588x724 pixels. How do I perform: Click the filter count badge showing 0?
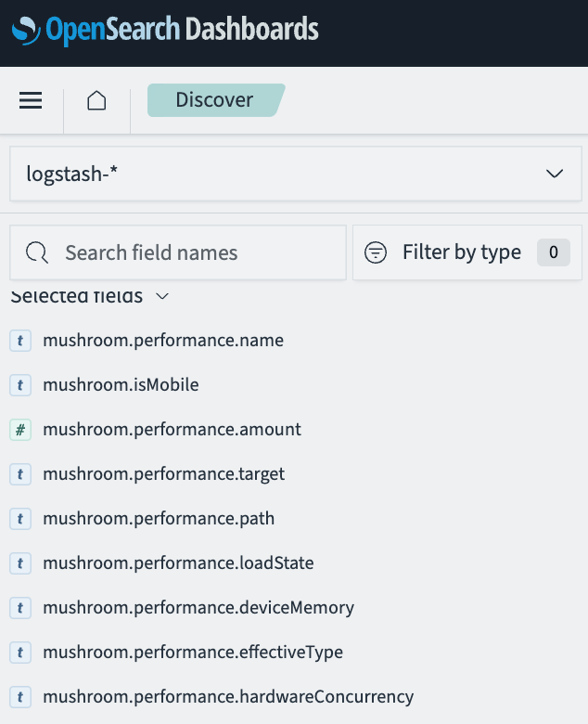coord(554,252)
